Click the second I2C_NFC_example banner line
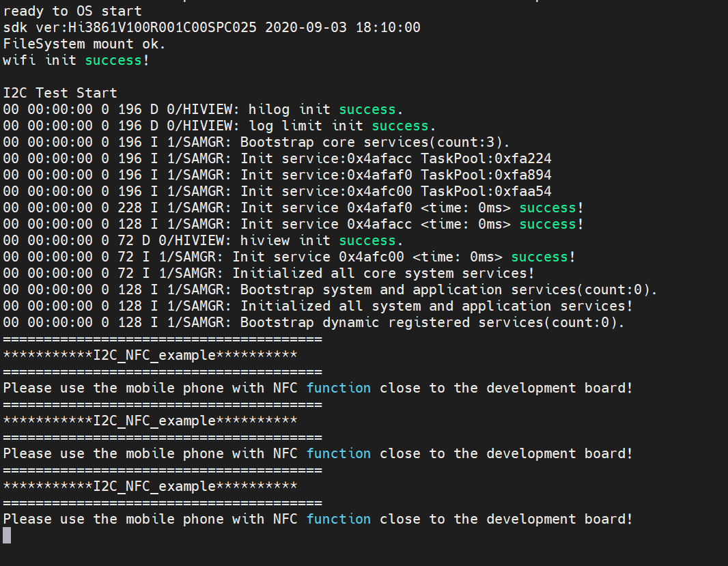Image resolution: width=728 pixels, height=566 pixels. click(150, 421)
